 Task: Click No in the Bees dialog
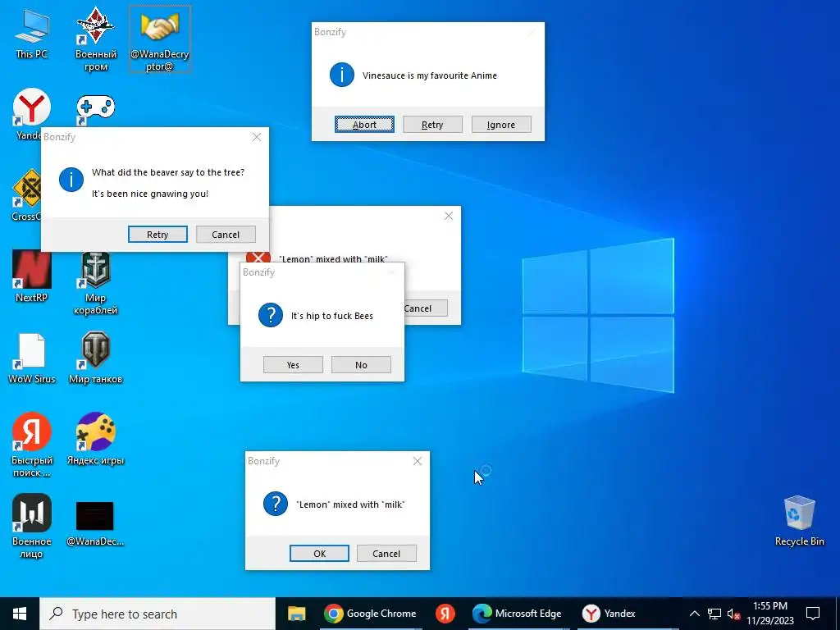tap(361, 365)
